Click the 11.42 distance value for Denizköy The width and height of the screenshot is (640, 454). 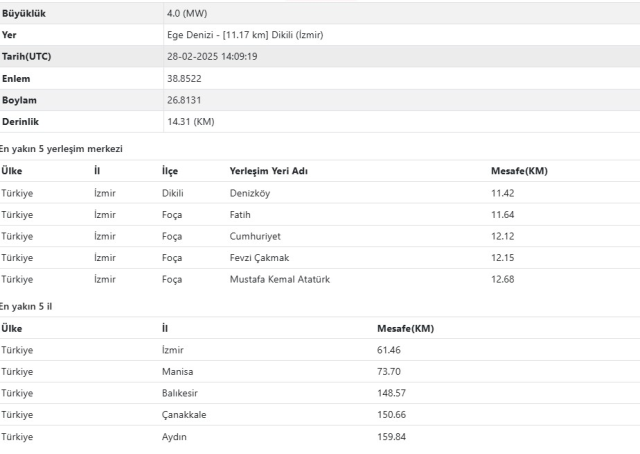tap(503, 193)
